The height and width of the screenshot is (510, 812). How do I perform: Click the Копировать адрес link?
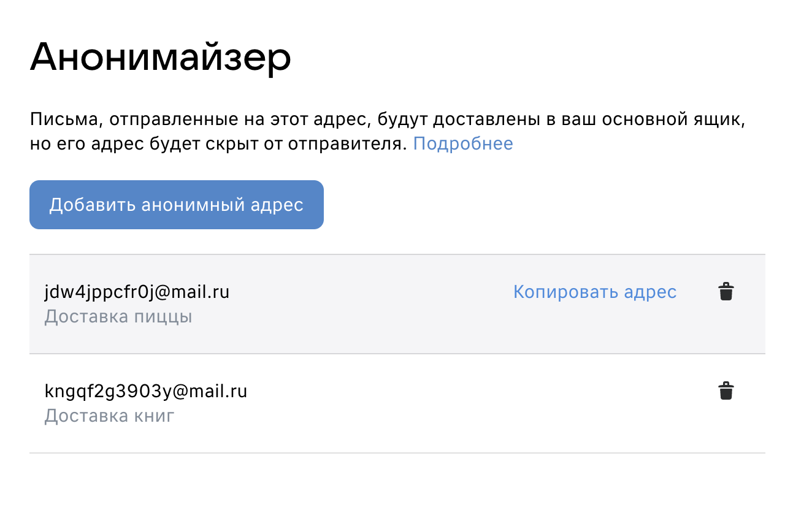595,292
